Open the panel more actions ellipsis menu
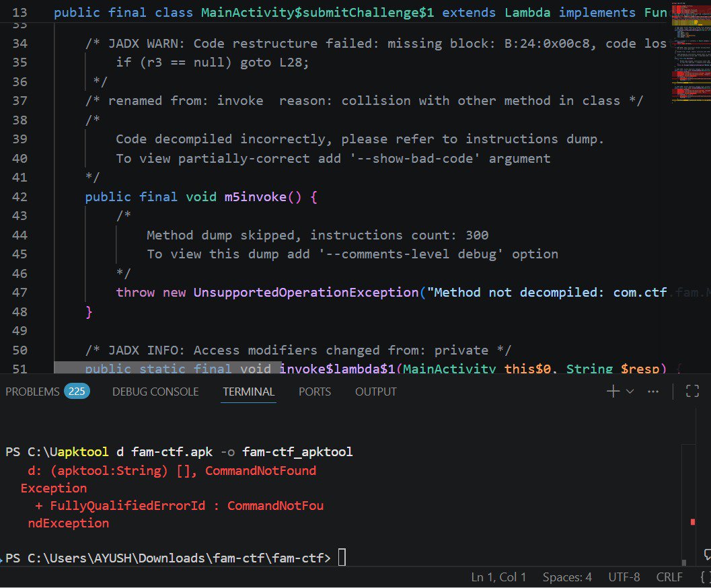711x588 pixels. (653, 392)
